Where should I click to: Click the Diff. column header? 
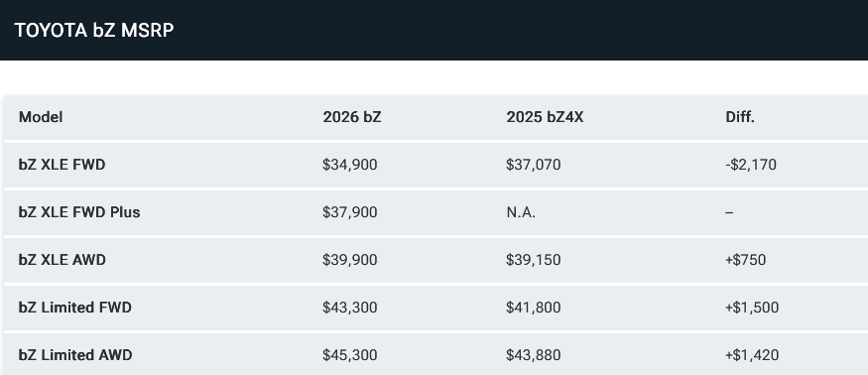click(x=740, y=117)
